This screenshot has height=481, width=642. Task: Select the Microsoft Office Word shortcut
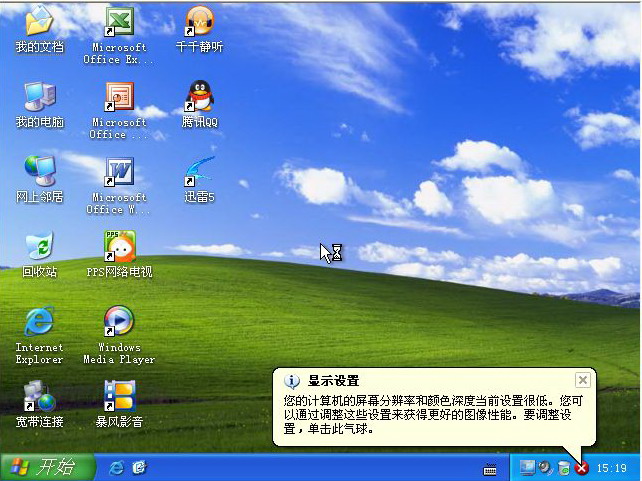click(x=119, y=186)
